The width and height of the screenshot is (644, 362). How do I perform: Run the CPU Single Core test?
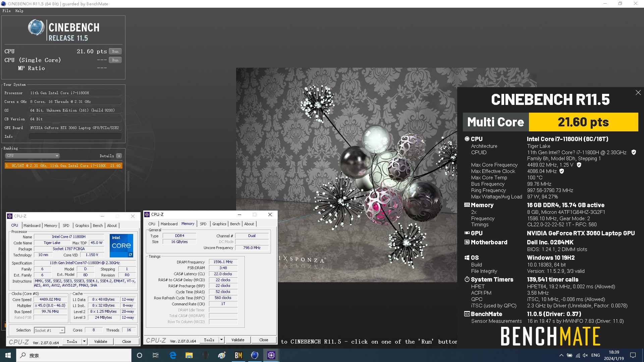pos(115,60)
